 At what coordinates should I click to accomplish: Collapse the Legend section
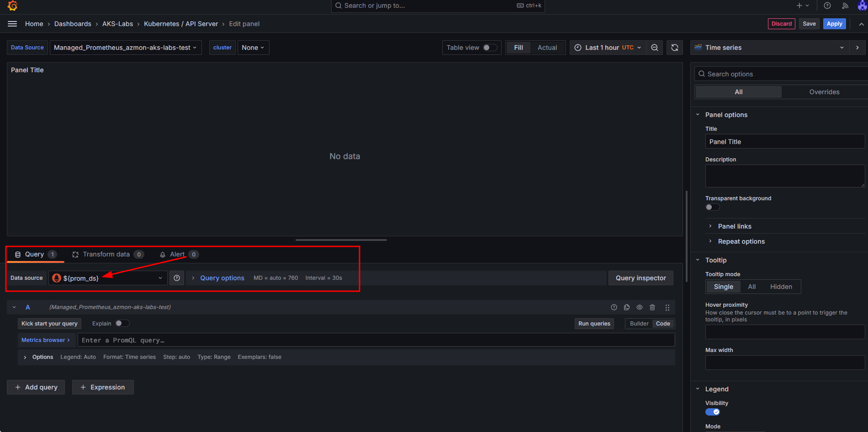point(698,389)
